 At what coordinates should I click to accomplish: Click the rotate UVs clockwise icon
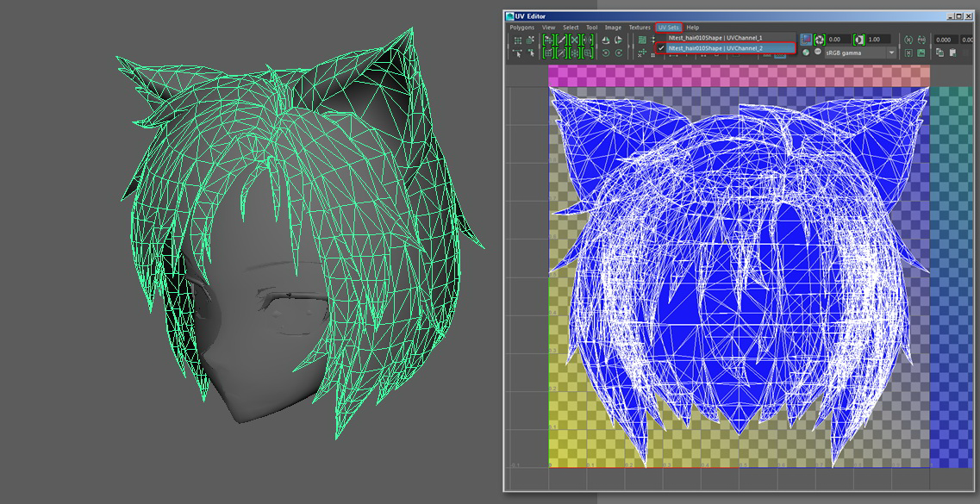click(x=618, y=53)
